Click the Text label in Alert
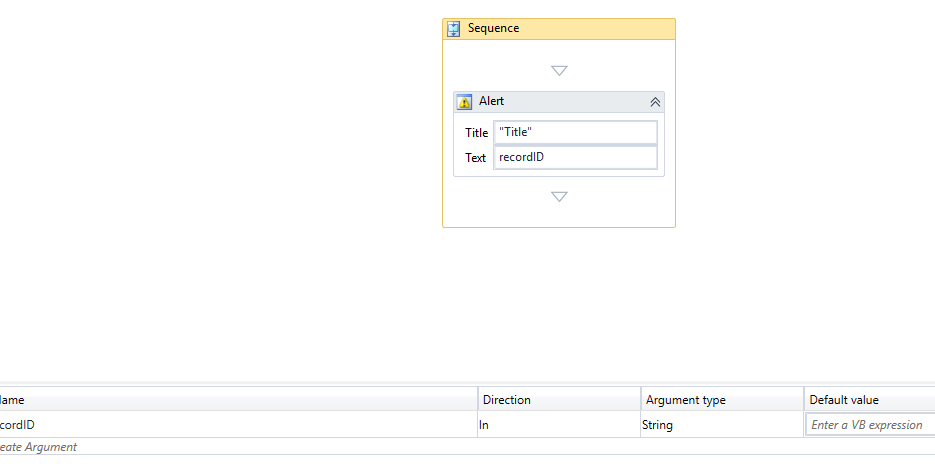 [x=475, y=158]
